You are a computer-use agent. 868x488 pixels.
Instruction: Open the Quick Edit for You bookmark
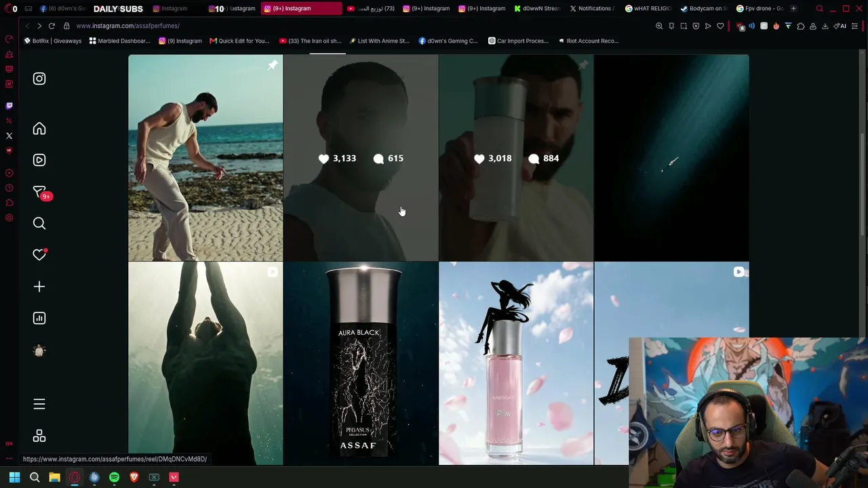click(x=239, y=41)
